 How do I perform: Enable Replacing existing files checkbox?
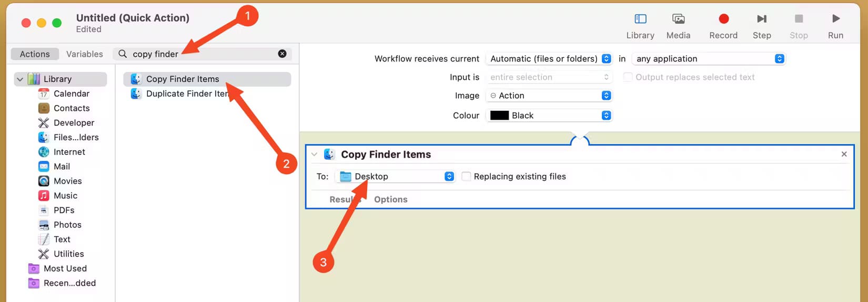coord(466,176)
